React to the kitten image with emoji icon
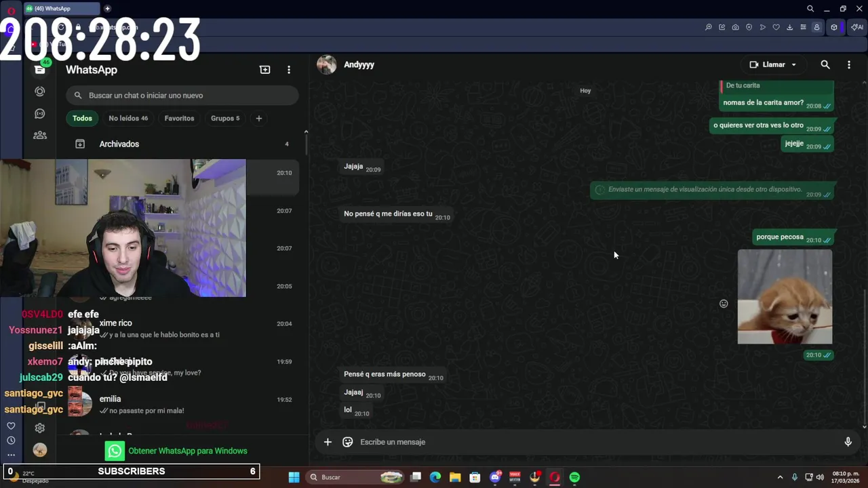Screen dimensions: 868x488 (x=724, y=304)
